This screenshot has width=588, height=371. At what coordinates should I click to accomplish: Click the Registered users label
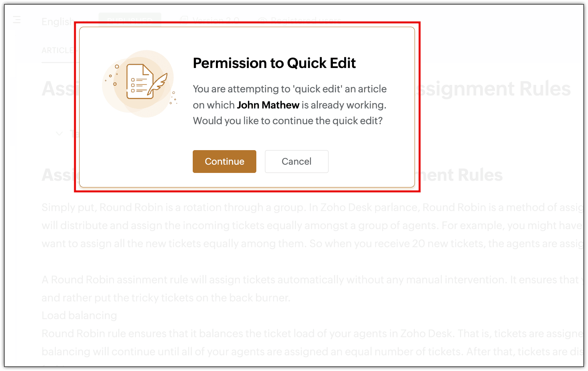click(x=306, y=20)
